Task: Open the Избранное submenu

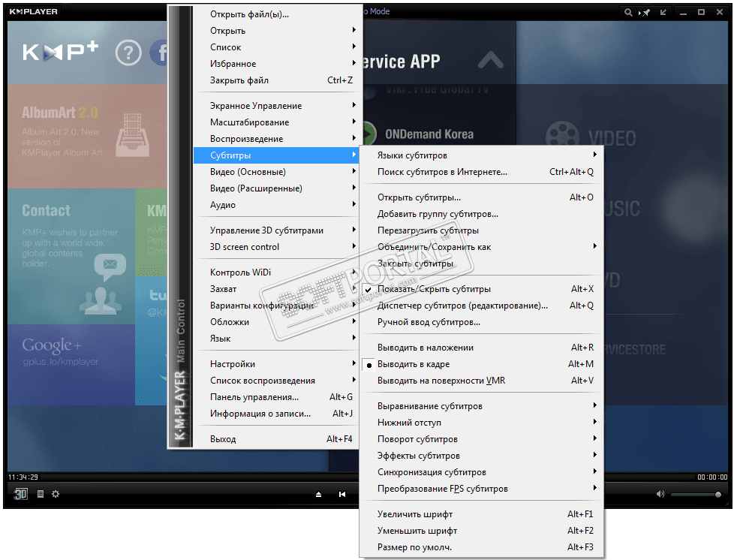Action: 275,63
